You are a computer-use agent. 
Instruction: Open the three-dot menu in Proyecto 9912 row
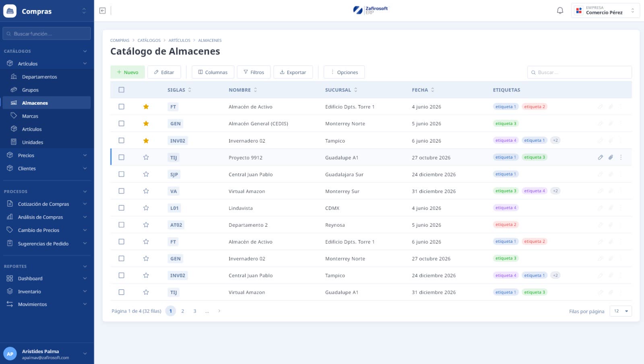[621, 157]
